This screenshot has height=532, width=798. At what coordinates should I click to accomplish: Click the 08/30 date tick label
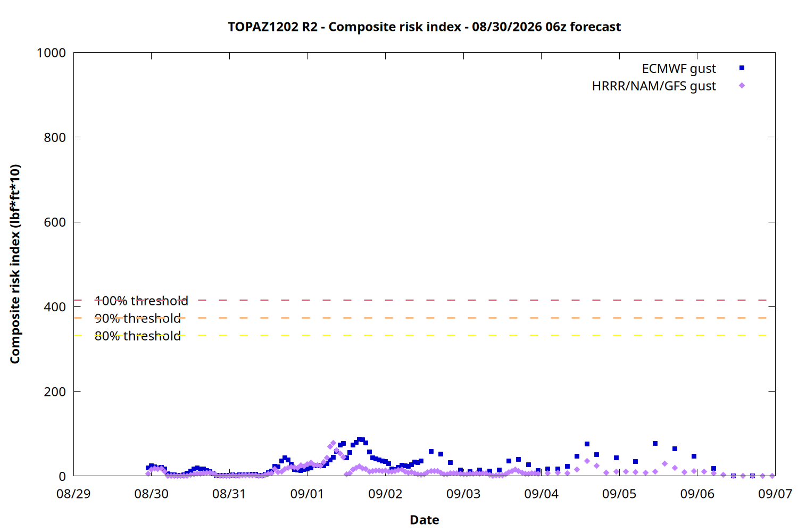click(151, 494)
